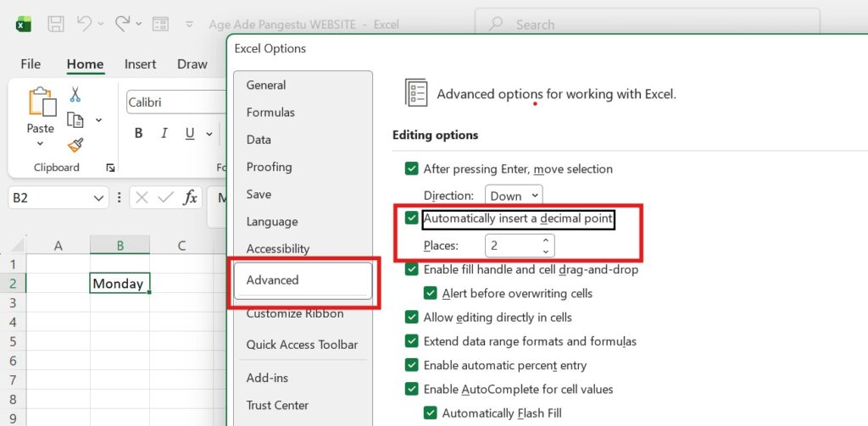Open Save category in Excel Options
Screen dimensions: 868x426
[x=259, y=194]
